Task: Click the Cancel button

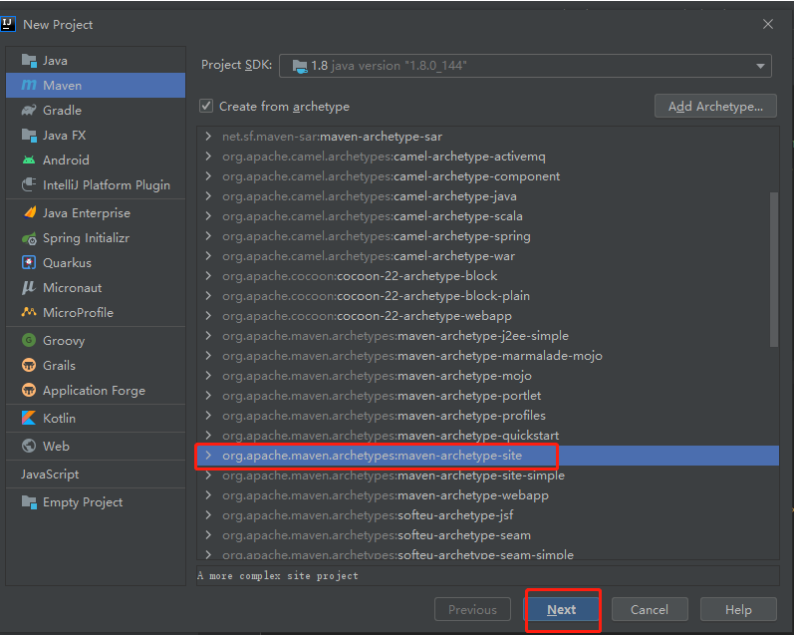Action: (x=650, y=609)
